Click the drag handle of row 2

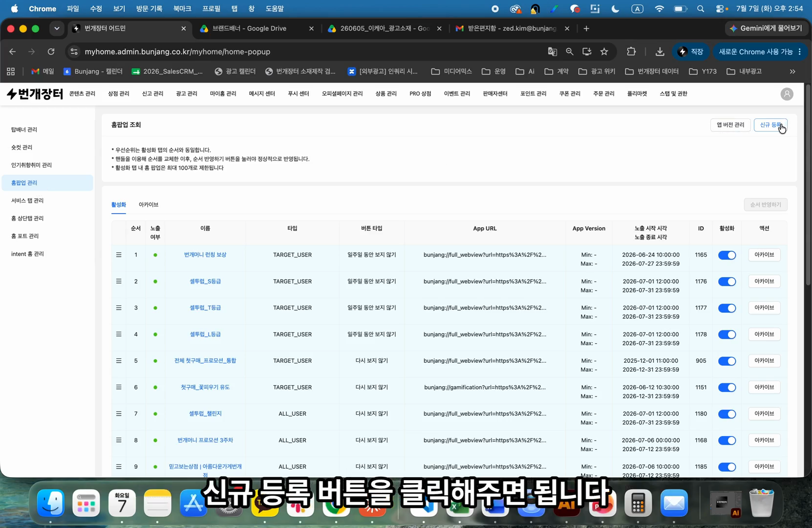(x=119, y=281)
